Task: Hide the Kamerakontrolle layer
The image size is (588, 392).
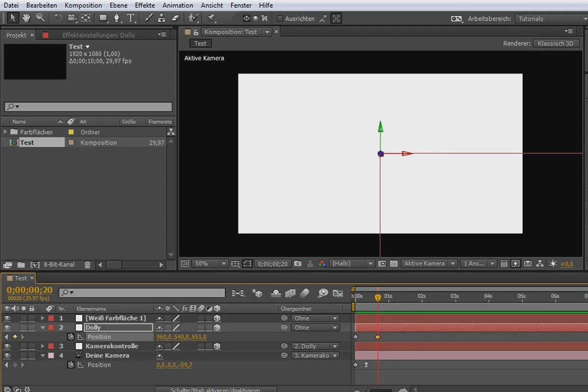Action: pyautogui.click(x=7, y=346)
